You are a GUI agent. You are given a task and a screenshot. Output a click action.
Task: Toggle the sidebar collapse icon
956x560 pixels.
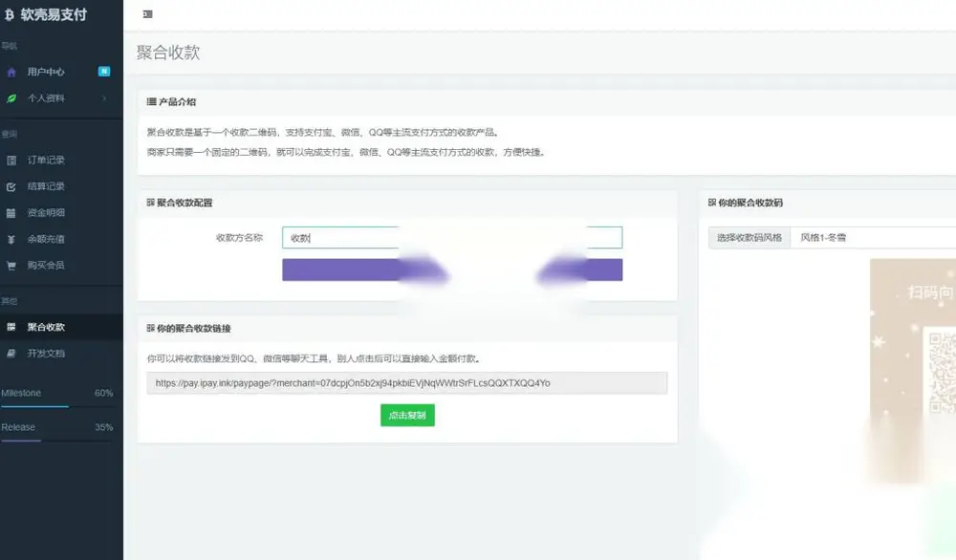(x=147, y=14)
